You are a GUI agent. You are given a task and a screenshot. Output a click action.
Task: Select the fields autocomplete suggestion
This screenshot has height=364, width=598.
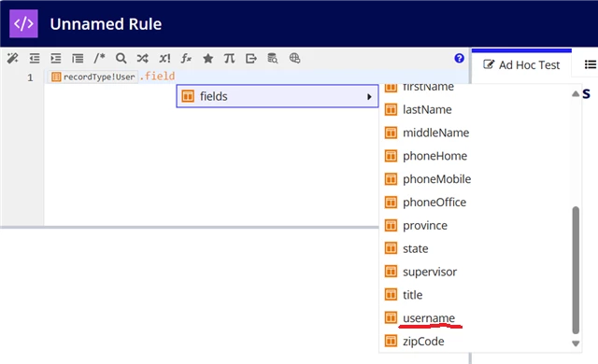tap(278, 96)
